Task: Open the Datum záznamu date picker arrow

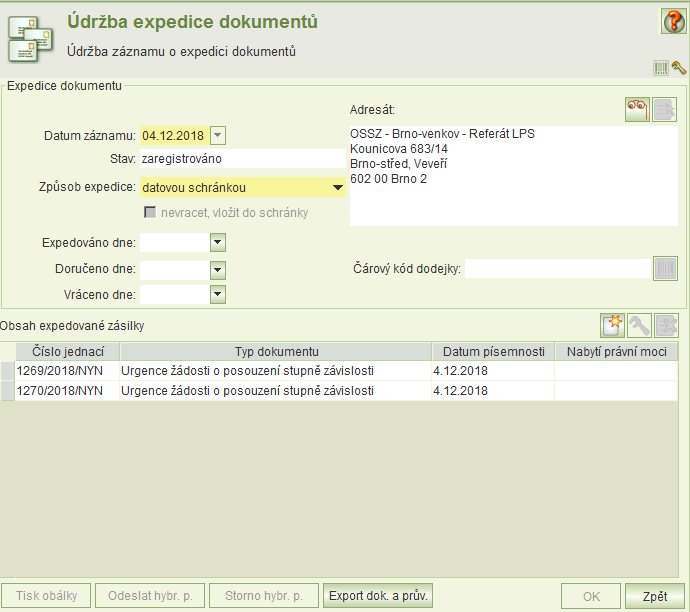Action: coord(219,135)
